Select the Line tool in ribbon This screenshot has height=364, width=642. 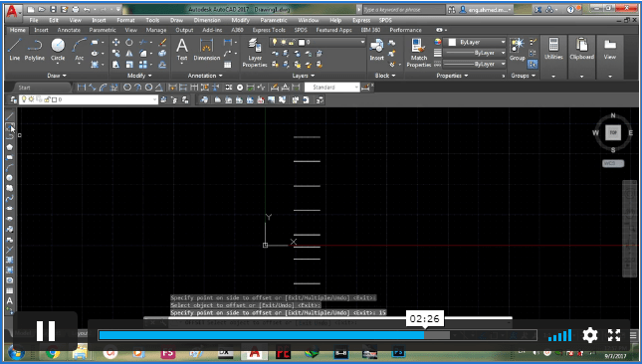[x=14, y=49]
